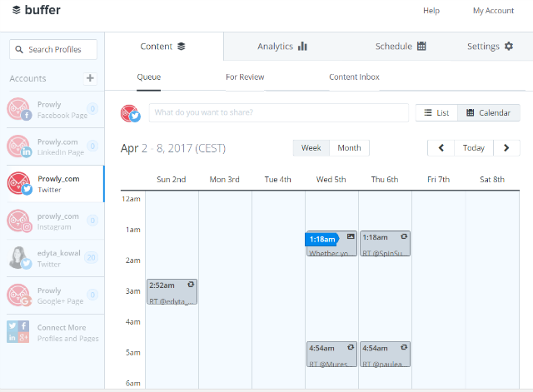The image size is (533, 392).
Task: Switch to the Settings tab
Action: click(490, 47)
